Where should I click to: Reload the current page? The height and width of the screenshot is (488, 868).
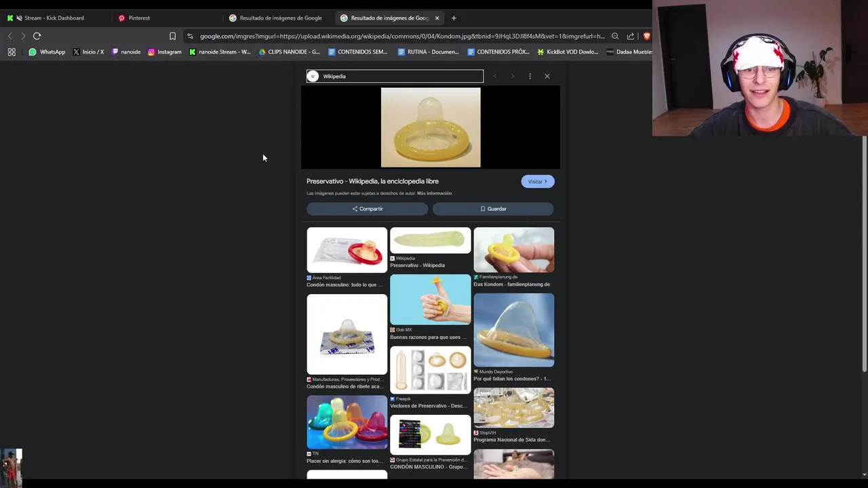(37, 36)
